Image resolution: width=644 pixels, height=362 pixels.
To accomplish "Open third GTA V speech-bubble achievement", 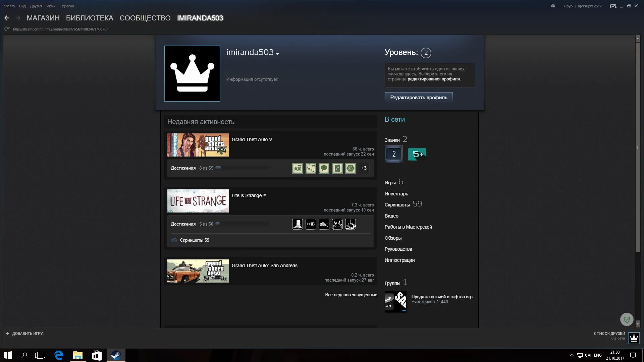I will (324, 168).
